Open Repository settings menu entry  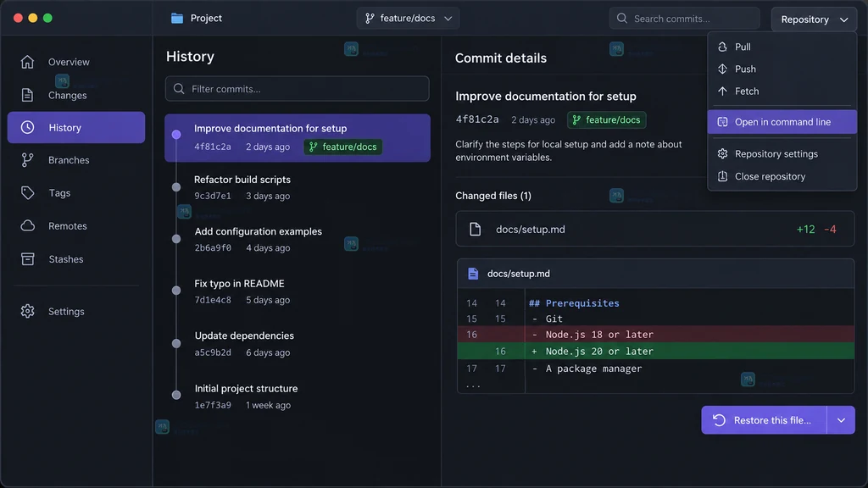point(782,154)
